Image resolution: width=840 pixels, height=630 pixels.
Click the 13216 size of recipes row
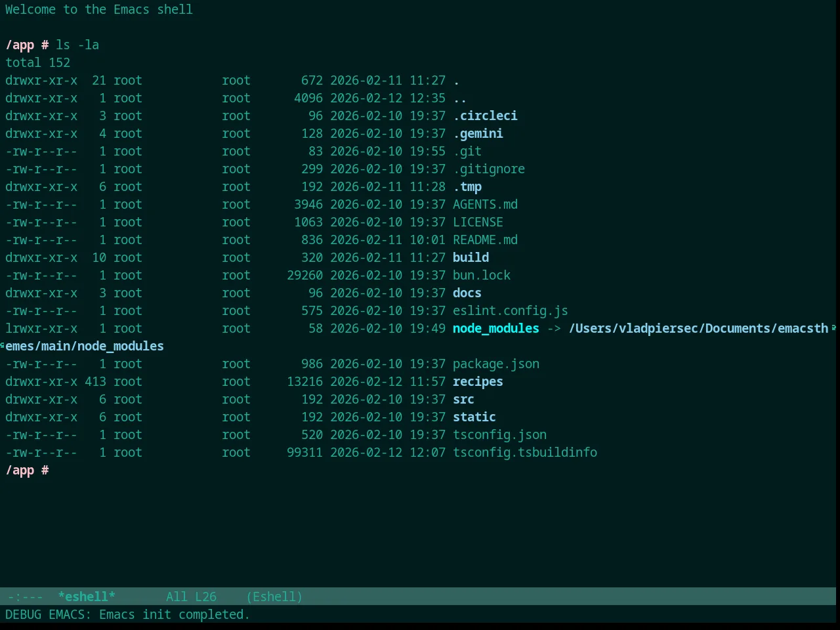pos(304,381)
